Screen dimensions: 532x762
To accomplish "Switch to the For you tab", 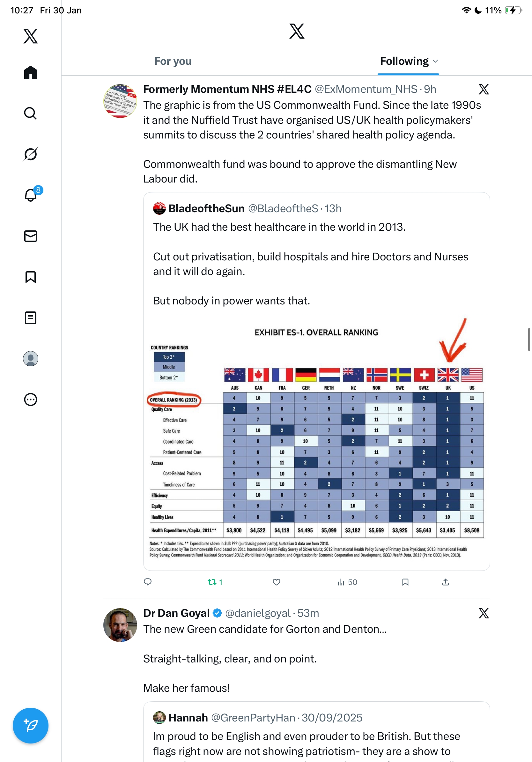I will (x=173, y=61).
